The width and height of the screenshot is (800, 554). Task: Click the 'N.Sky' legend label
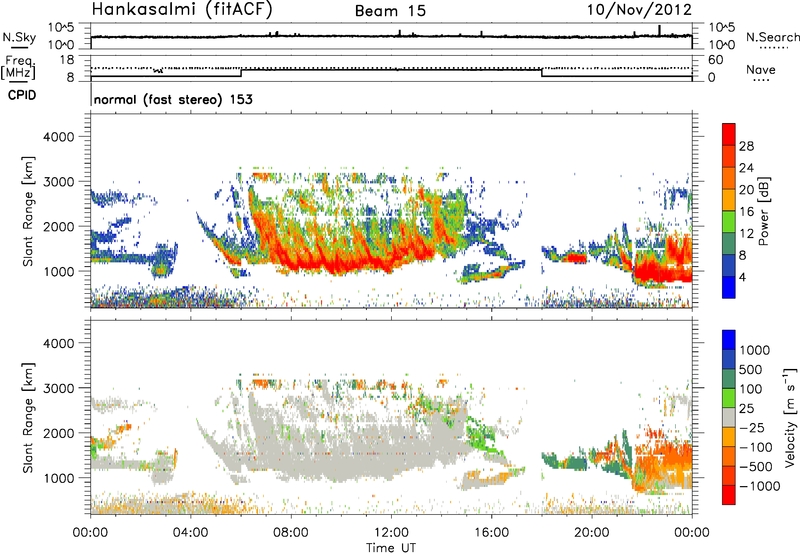click(x=19, y=37)
